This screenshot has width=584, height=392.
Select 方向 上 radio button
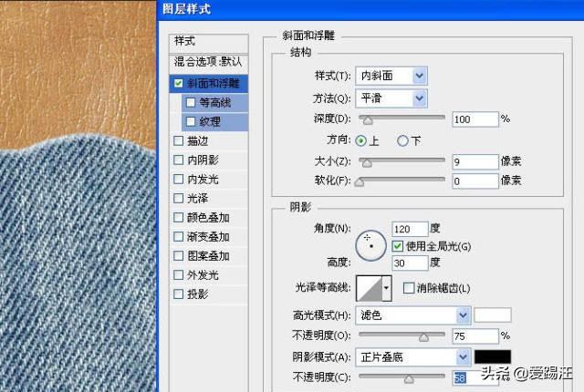pyautogui.click(x=360, y=141)
